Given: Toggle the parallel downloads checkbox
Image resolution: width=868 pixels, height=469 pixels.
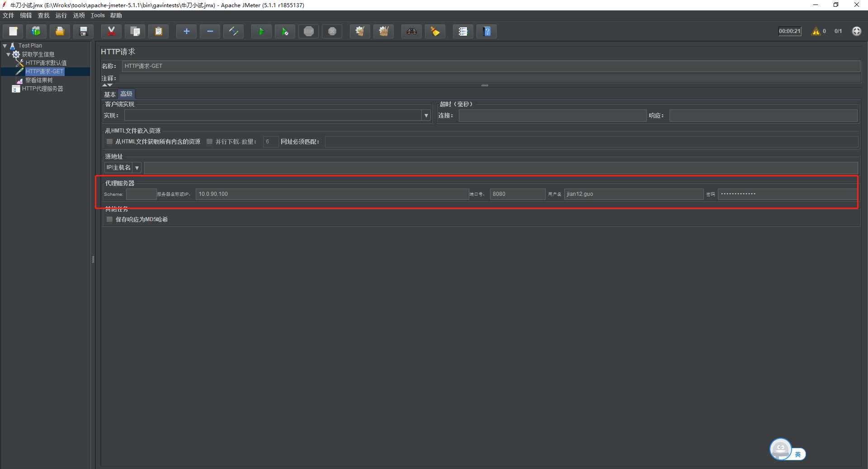Looking at the screenshot, I should [x=209, y=142].
